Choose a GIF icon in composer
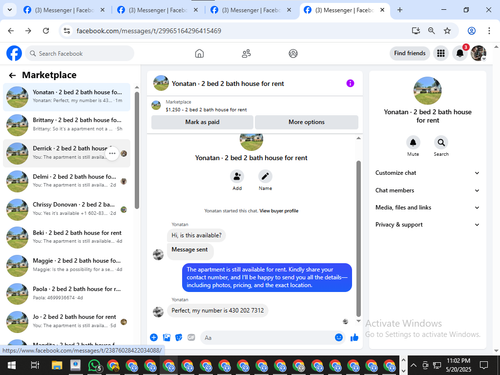 191,337
